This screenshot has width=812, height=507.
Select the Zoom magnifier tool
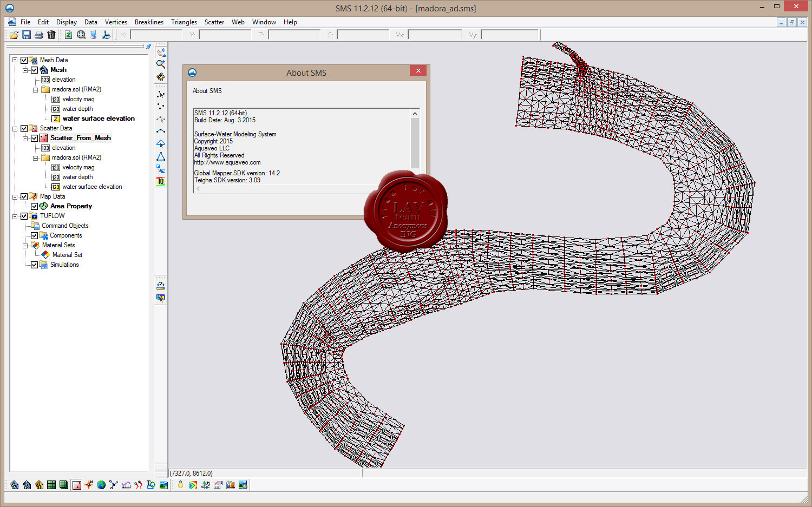click(161, 64)
